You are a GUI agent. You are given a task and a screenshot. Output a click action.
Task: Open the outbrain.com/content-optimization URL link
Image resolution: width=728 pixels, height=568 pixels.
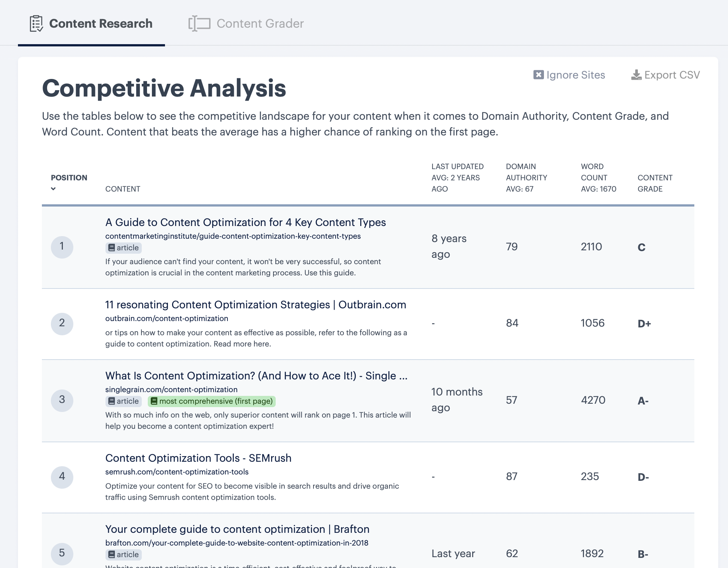[x=166, y=318]
